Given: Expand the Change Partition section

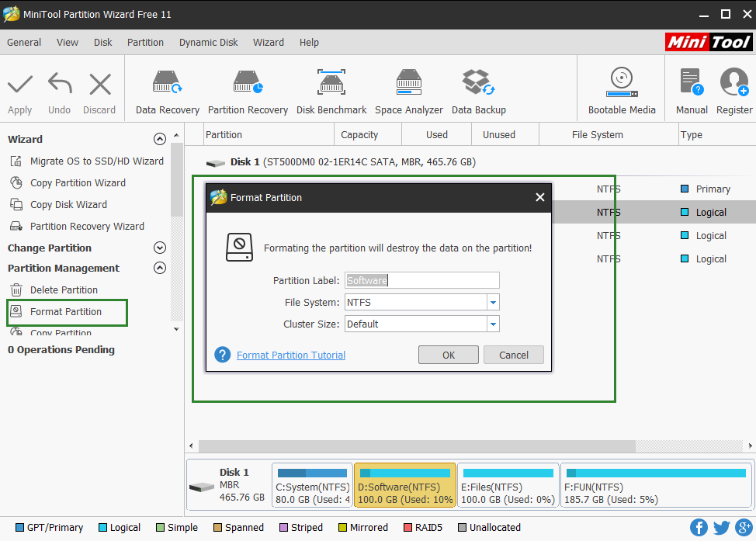Looking at the screenshot, I should 160,248.
